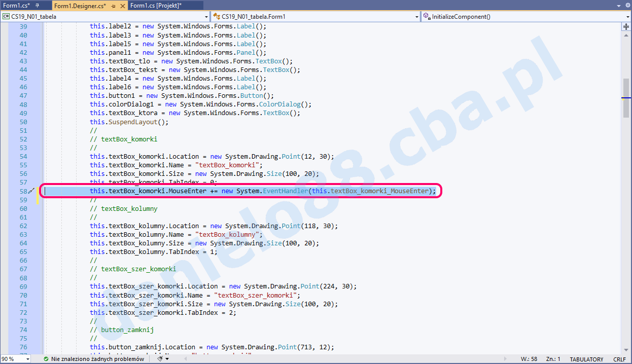Click the InitializeComponent method cube icon
The height and width of the screenshot is (364, 632).
[x=426, y=16]
